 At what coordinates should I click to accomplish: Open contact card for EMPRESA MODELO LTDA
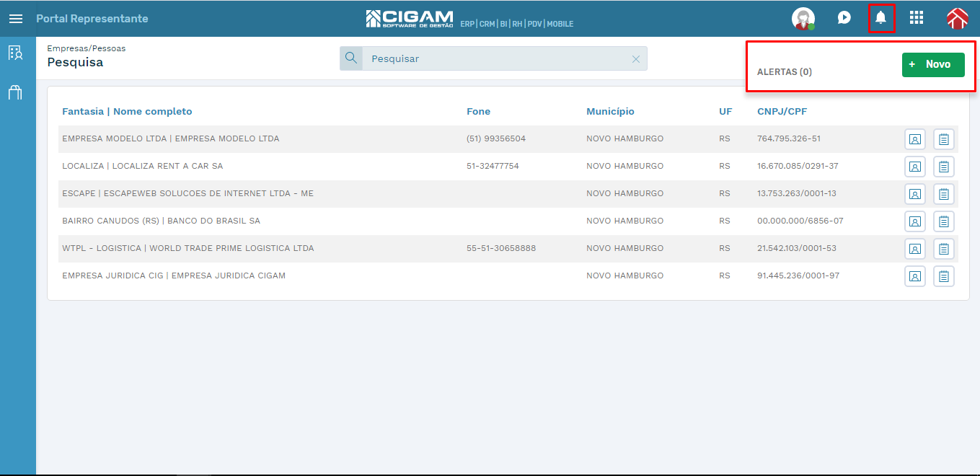coord(915,139)
